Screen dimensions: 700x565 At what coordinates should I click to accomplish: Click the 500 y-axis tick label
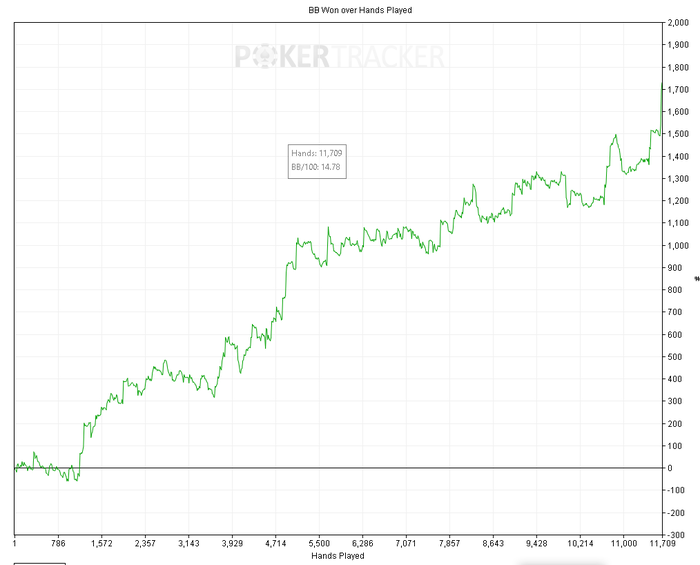675,357
